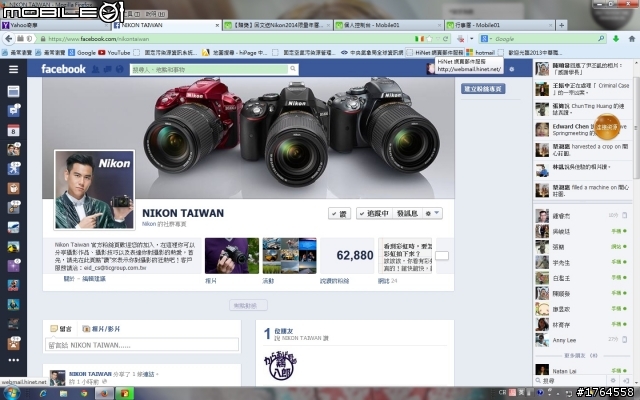Click the 62,880 likes count box
Screen dimensions: 640x400
coord(347,256)
